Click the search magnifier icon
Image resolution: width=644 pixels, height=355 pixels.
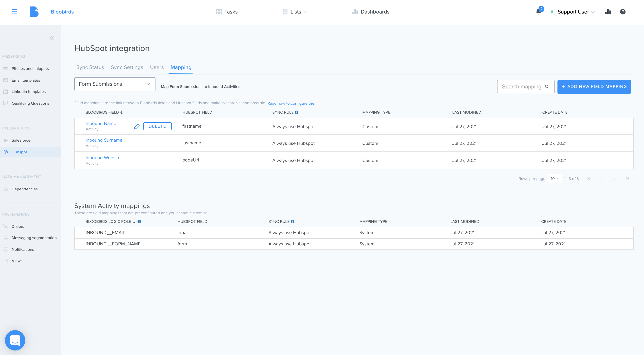[x=547, y=87]
